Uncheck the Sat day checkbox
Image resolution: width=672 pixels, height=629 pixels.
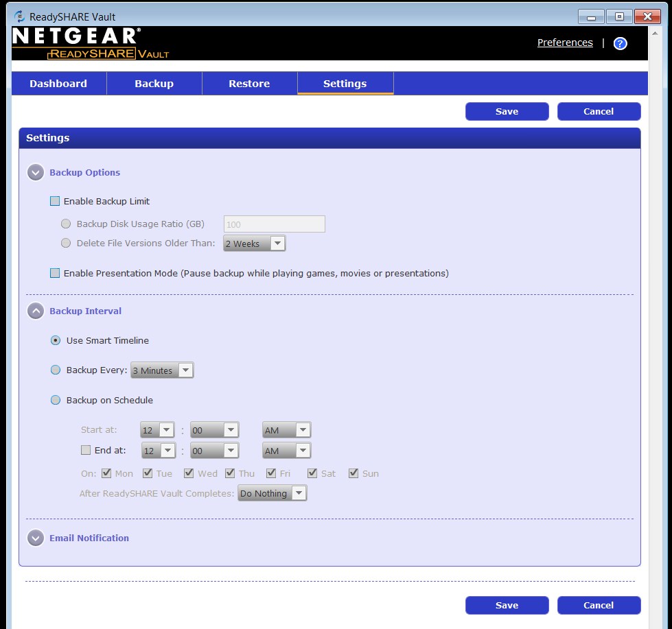pos(312,473)
